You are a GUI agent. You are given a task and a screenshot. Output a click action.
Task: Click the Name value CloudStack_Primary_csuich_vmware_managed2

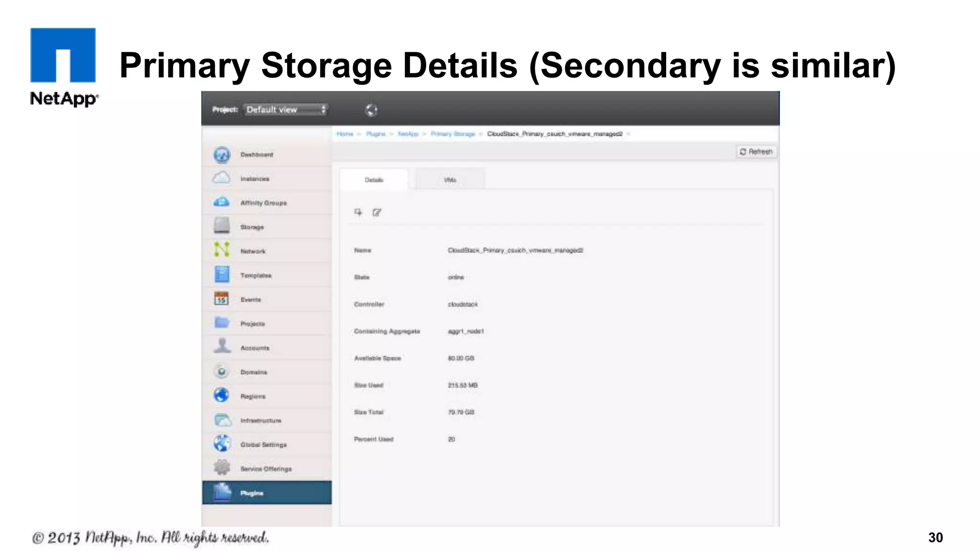pyautogui.click(x=515, y=250)
